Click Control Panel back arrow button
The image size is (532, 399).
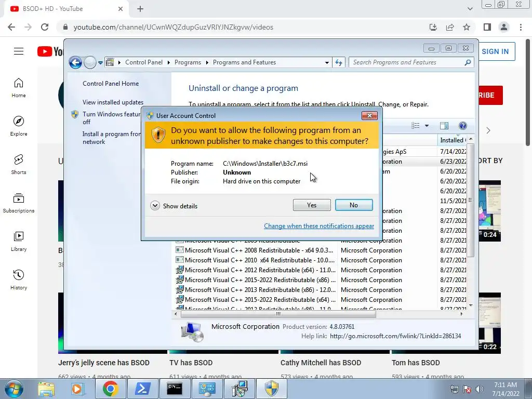pos(75,62)
